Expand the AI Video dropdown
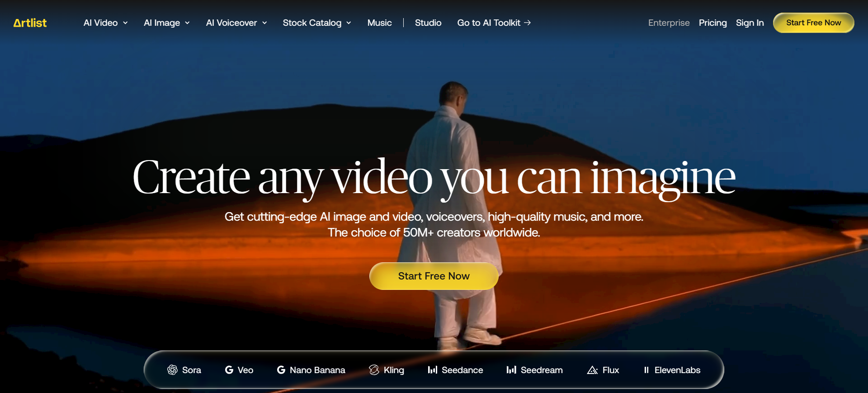This screenshot has height=393, width=868. pos(105,23)
